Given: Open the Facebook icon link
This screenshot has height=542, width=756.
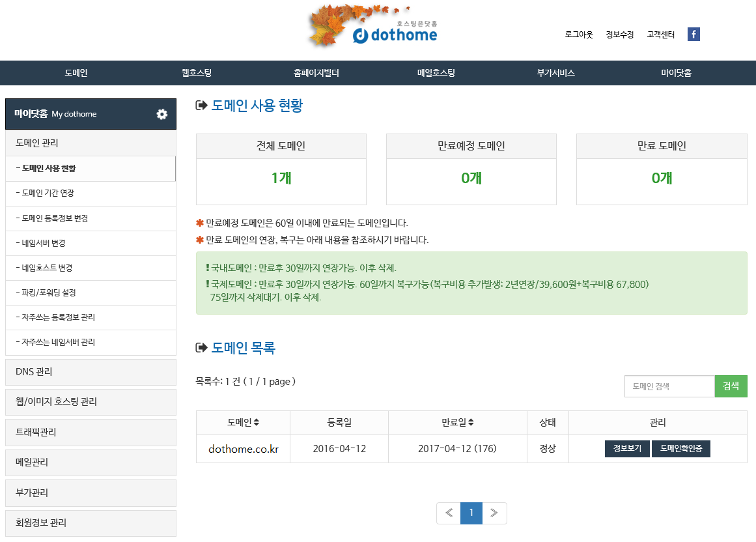Looking at the screenshot, I should point(693,35).
